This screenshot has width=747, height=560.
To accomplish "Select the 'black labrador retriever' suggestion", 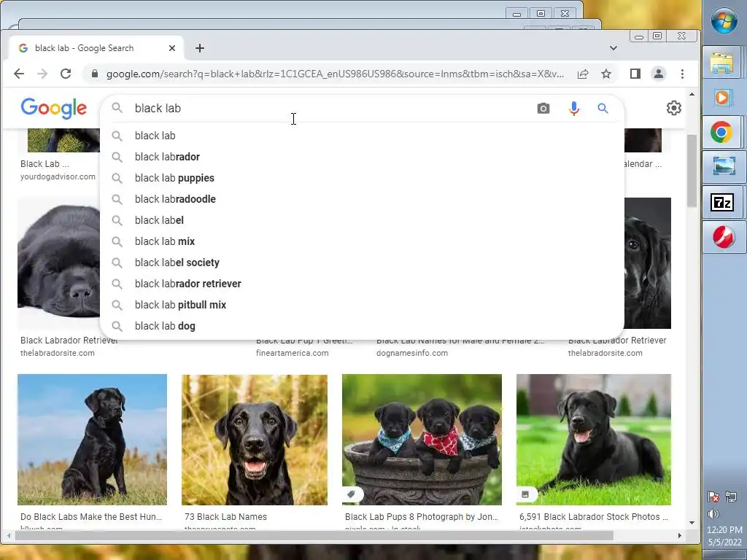I will tap(362, 284).
